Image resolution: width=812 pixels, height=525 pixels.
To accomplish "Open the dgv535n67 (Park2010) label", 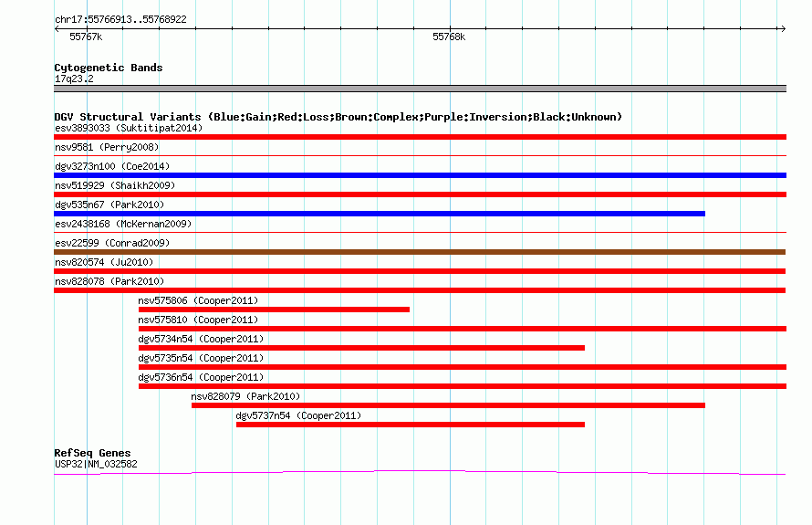I will [109, 205].
